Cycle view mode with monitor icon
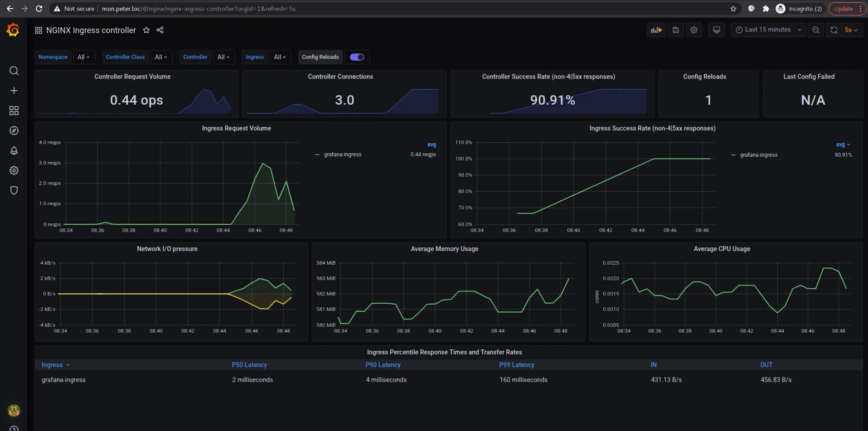 pyautogui.click(x=717, y=30)
